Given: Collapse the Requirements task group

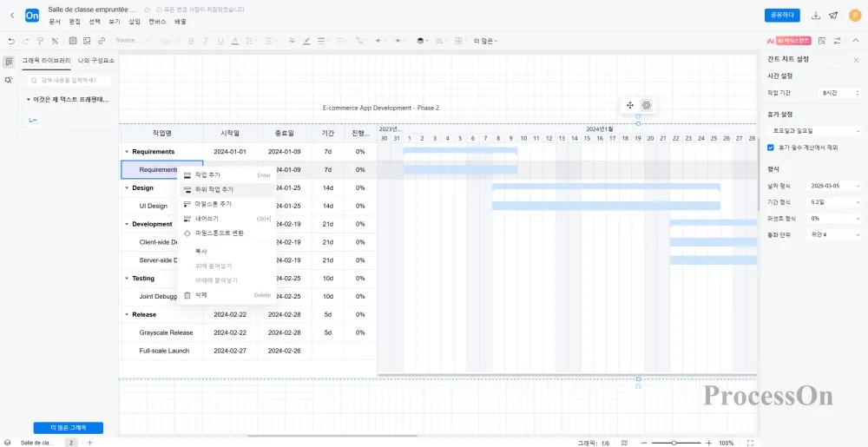Looking at the screenshot, I should [127, 152].
